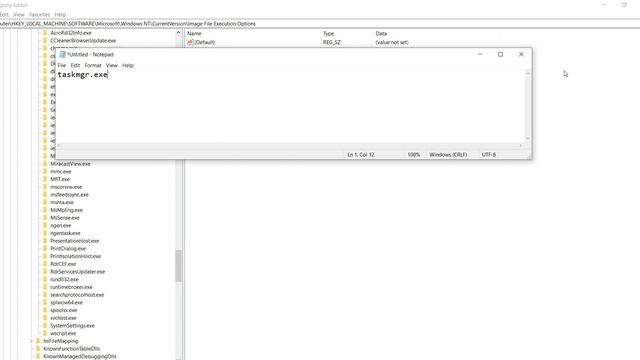Click the folder icon of spoolsv.exe
This screenshot has width=640, height=360.
45,310
